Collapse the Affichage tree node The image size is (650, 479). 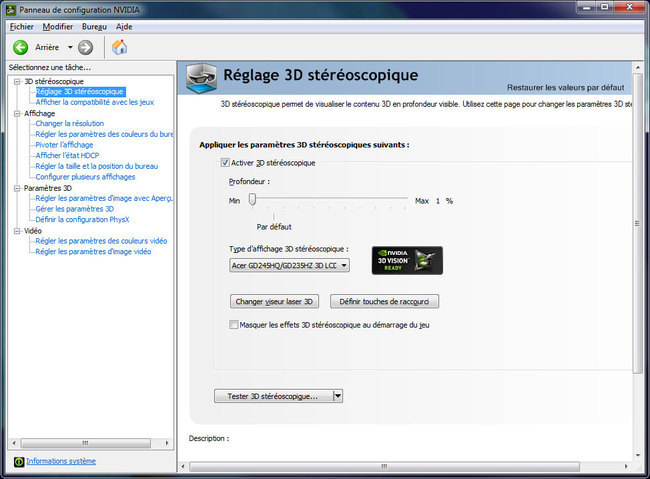(x=17, y=114)
